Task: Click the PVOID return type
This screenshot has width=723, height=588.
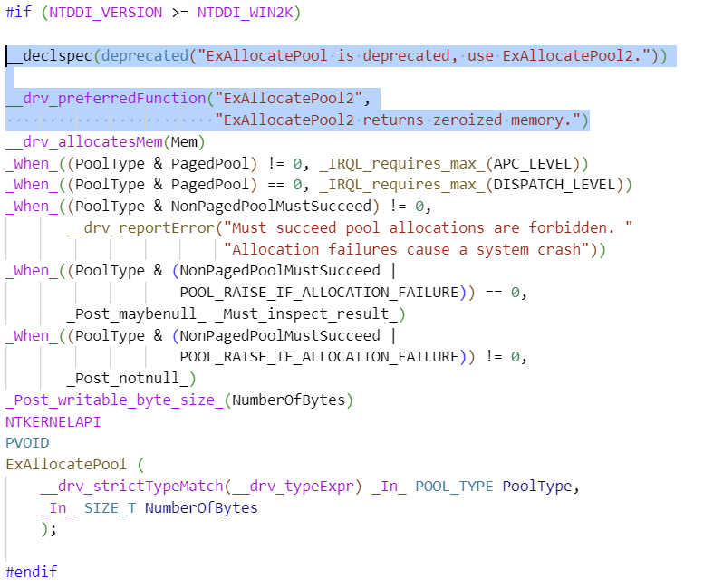Action: (27, 443)
